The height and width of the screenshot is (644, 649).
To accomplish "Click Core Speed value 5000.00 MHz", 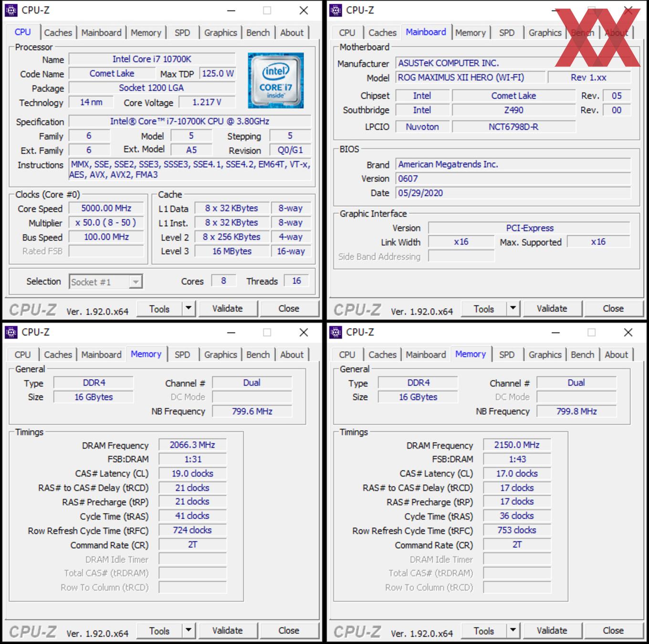I will [106, 208].
